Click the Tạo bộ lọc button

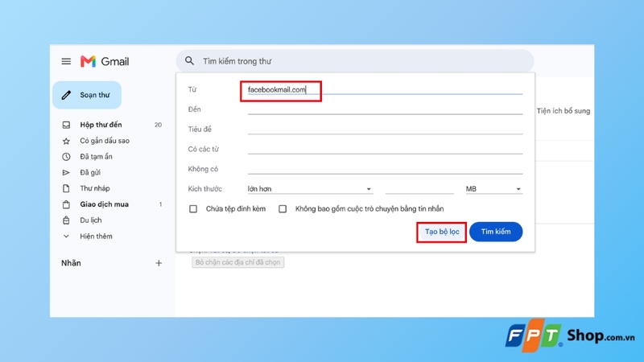point(442,232)
